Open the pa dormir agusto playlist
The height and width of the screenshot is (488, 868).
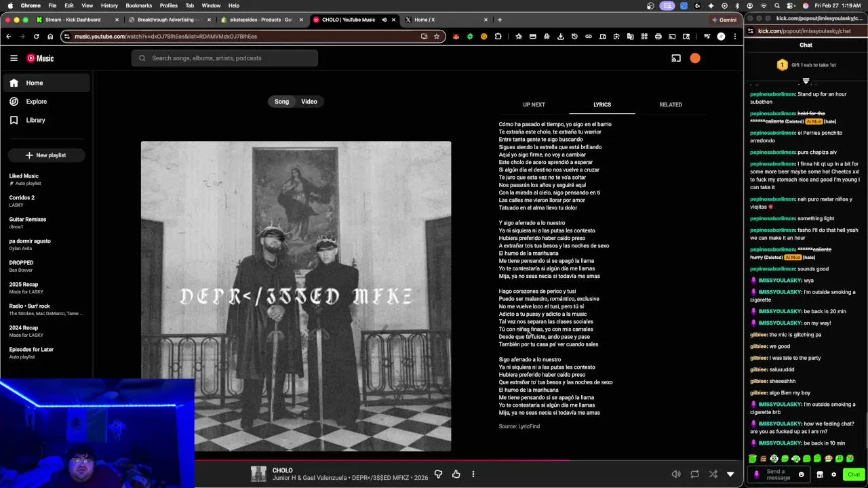(x=46, y=245)
